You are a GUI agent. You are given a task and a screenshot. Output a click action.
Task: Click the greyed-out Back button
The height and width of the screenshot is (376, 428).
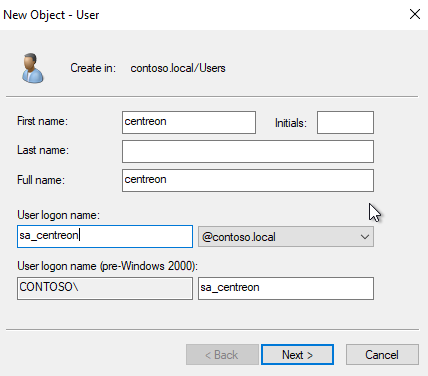pyautogui.click(x=222, y=355)
